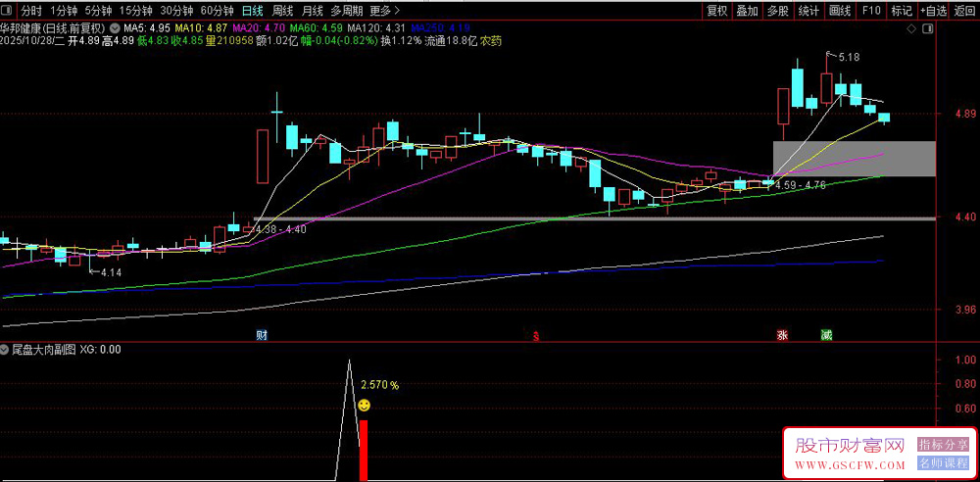Click the 5.18 high price annotation

(849, 58)
